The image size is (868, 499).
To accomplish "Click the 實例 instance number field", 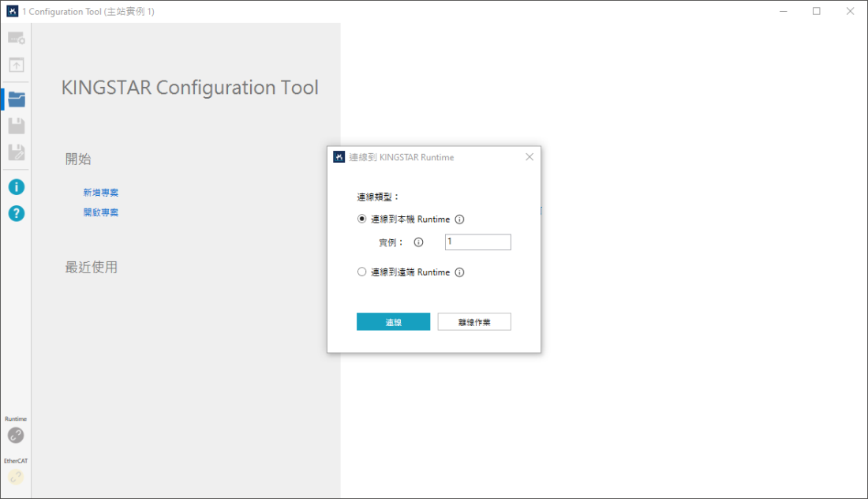I will [x=477, y=242].
